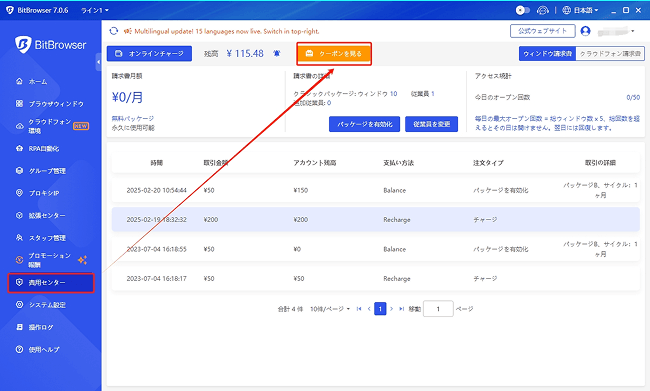
Task: Select page 1 in pagination
Action: point(380,309)
